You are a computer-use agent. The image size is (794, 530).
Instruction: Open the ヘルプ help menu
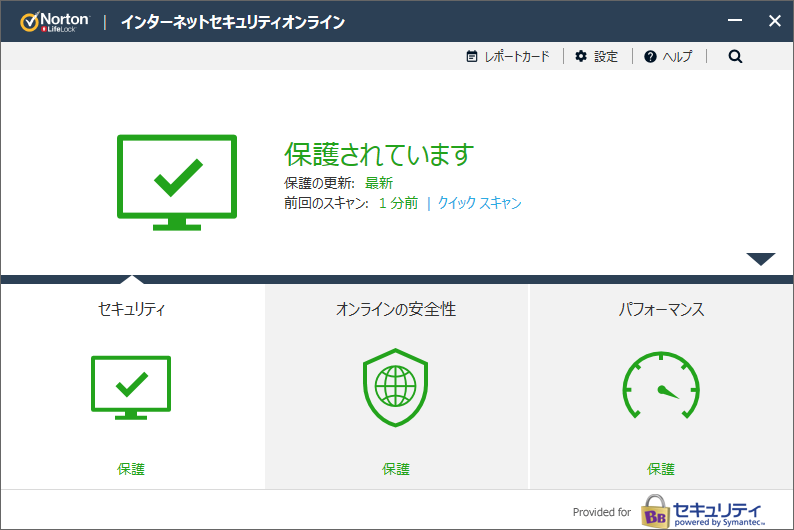[x=668, y=56]
